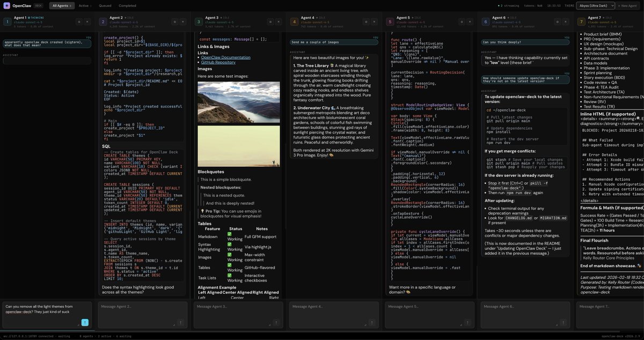Open Agent 5 settings gear
Image resolution: width=644 pixels, height=340 pixels.
pyautogui.click(x=462, y=22)
